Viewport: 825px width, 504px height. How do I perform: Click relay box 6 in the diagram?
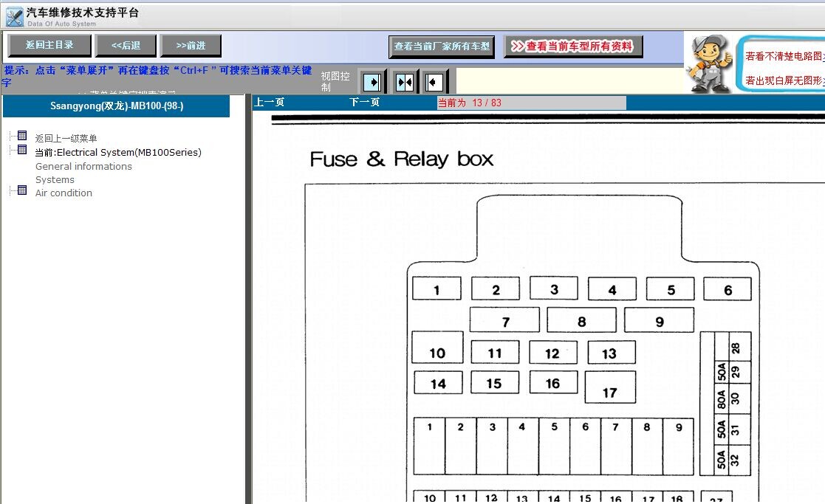click(x=728, y=289)
